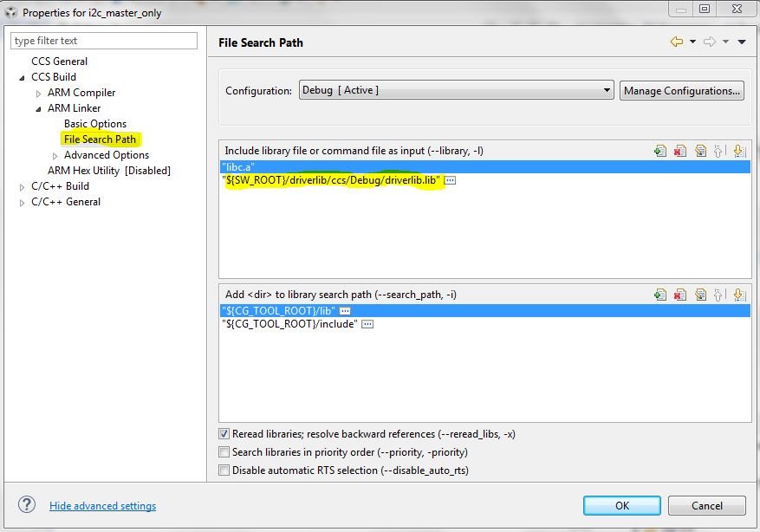Select C/C++ Build tree label
The height and width of the screenshot is (532, 760).
click(60, 186)
